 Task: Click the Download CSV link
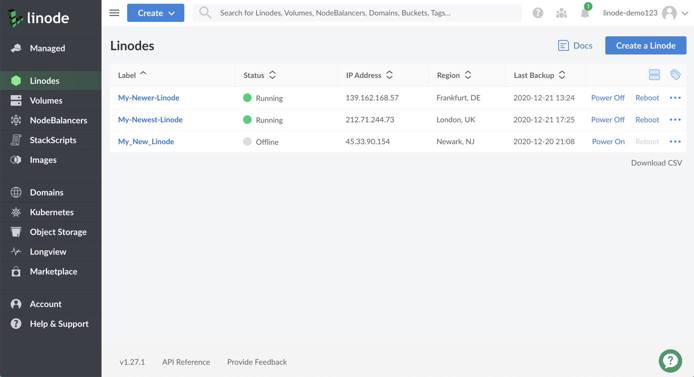tap(656, 163)
